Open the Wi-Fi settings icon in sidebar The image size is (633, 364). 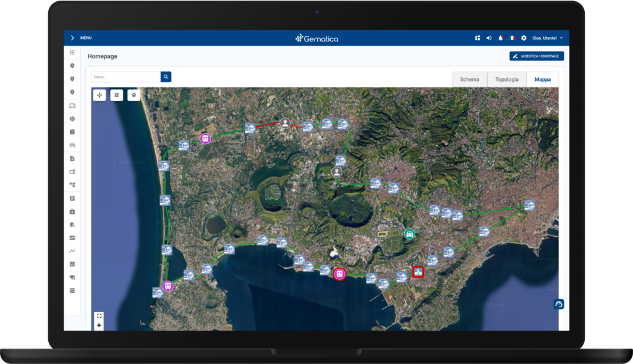click(x=72, y=277)
